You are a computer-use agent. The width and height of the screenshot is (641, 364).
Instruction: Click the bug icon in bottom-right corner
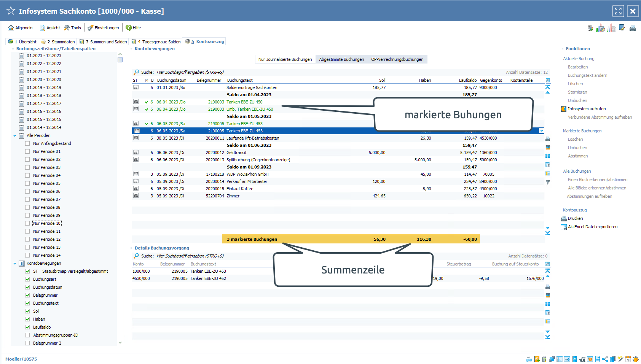coord(636,359)
